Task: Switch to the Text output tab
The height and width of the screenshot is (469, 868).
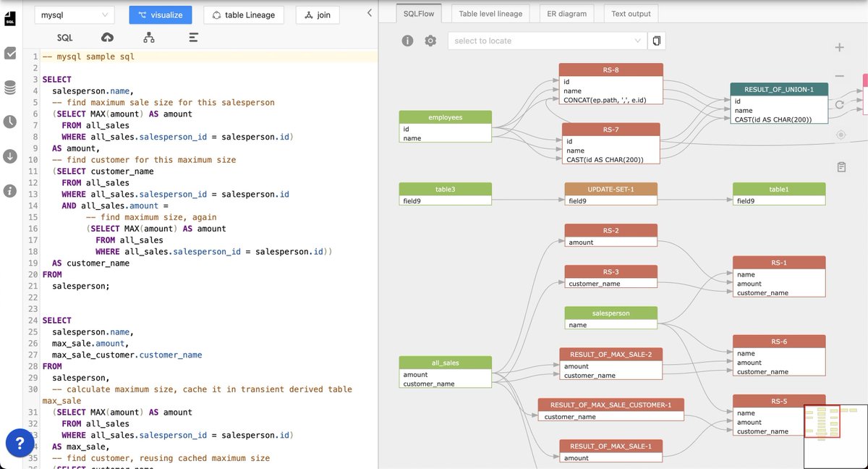Action: click(631, 13)
